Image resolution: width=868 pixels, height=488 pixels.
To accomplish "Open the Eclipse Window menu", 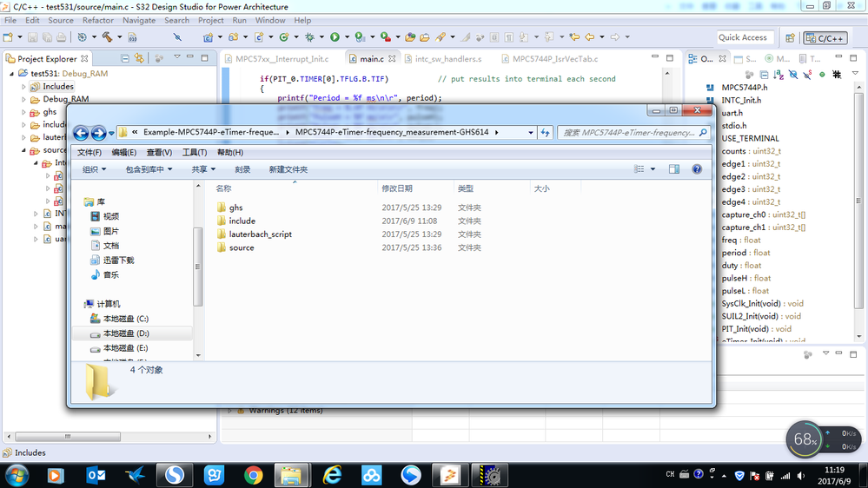I will pos(270,21).
